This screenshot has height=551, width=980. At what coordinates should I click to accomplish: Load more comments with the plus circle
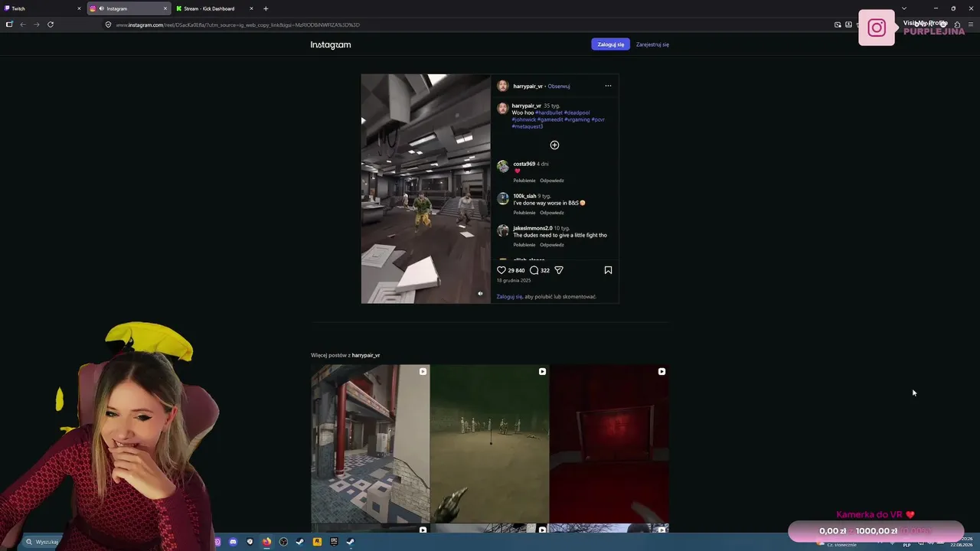[x=554, y=145]
